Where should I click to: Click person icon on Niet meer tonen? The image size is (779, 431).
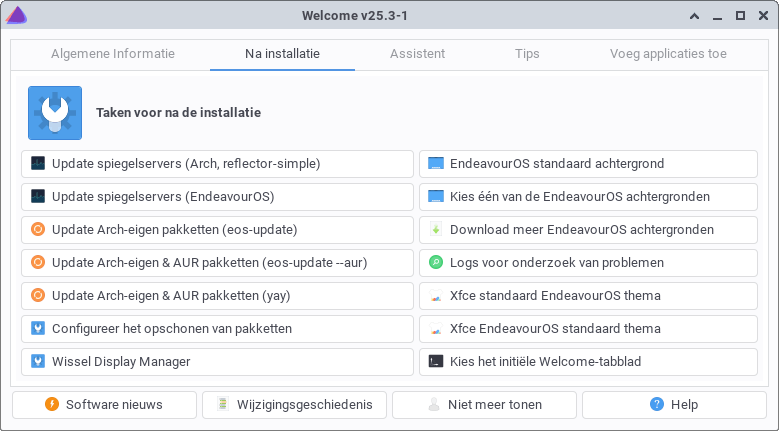click(x=434, y=404)
